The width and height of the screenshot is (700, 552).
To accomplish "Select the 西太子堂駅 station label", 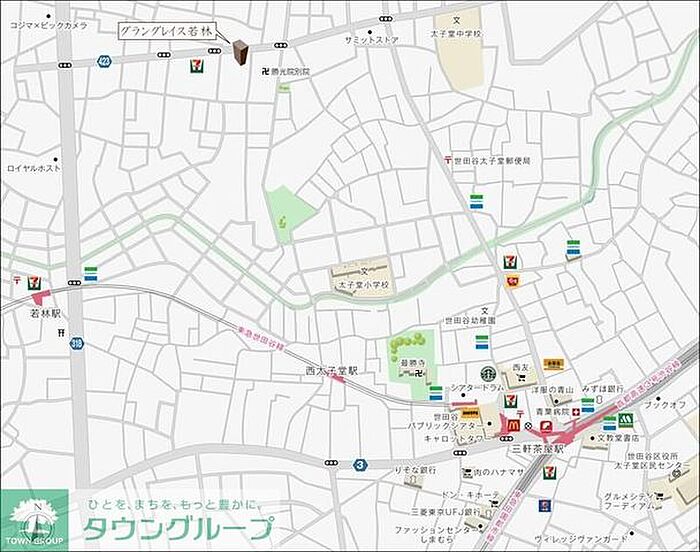I will 332,370.
